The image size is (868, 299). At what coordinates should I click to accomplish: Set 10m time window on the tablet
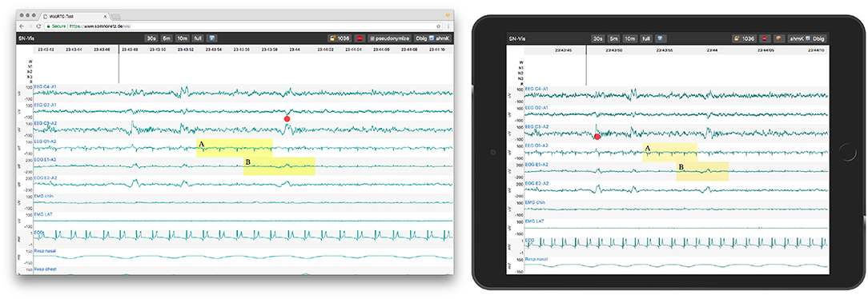[x=630, y=39]
